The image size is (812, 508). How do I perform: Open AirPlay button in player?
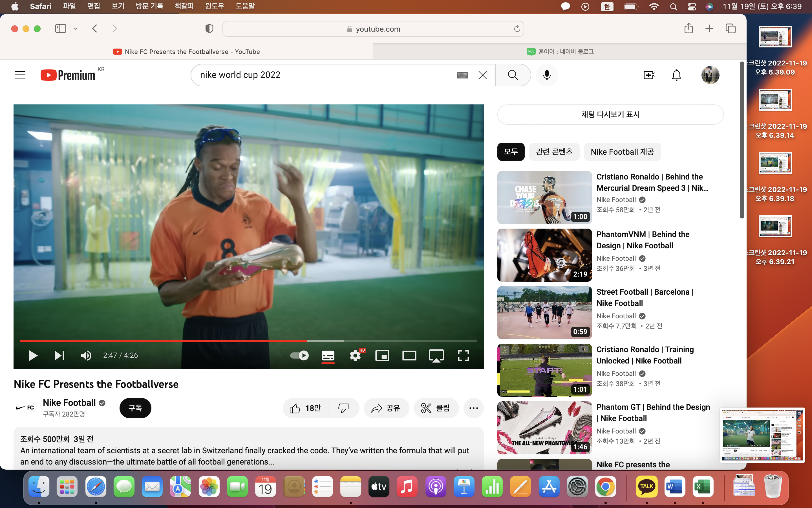pos(436,356)
